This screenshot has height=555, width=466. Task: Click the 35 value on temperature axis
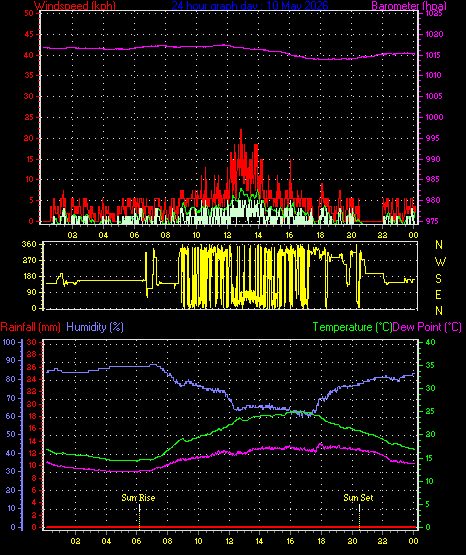pos(430,365)
